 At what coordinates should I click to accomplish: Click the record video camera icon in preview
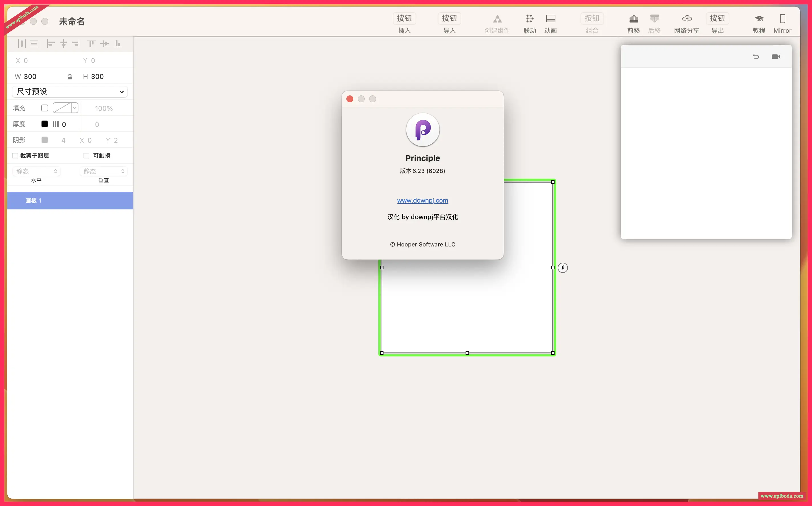(776, 57)
